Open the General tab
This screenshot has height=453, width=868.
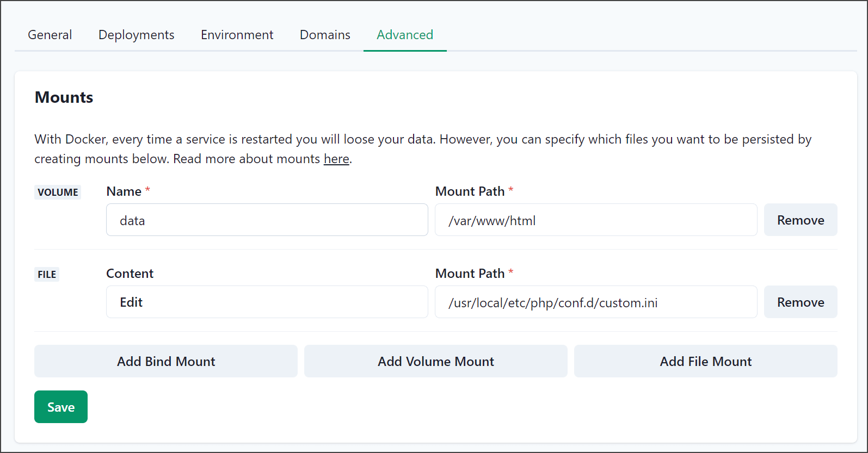tap(50, 35)
